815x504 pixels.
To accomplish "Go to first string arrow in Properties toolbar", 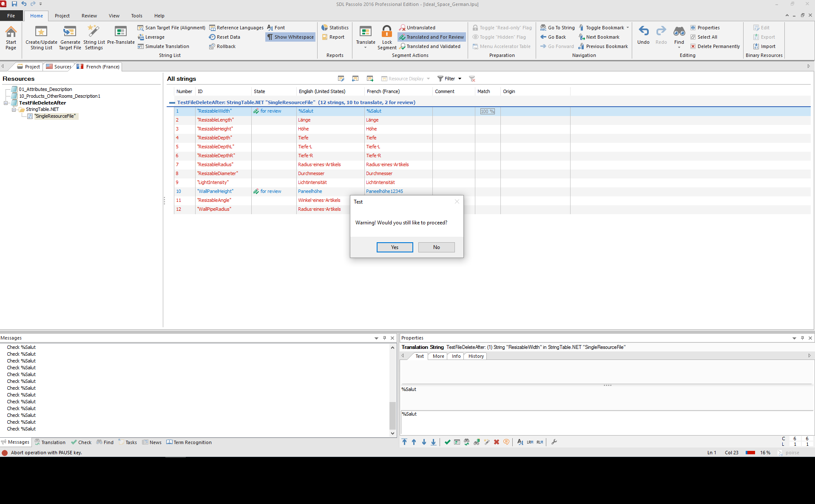I will (x=404, y=442).
